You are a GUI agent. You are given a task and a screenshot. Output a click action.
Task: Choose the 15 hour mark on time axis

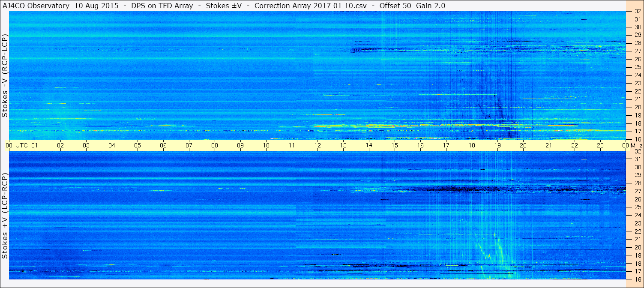[395, 145]
